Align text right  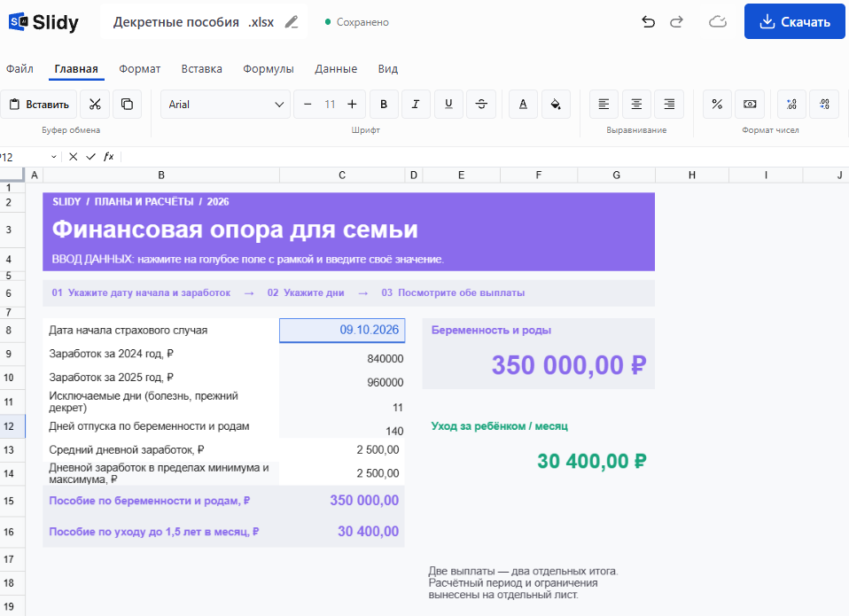pyautogui.click(x=669, y=105)
